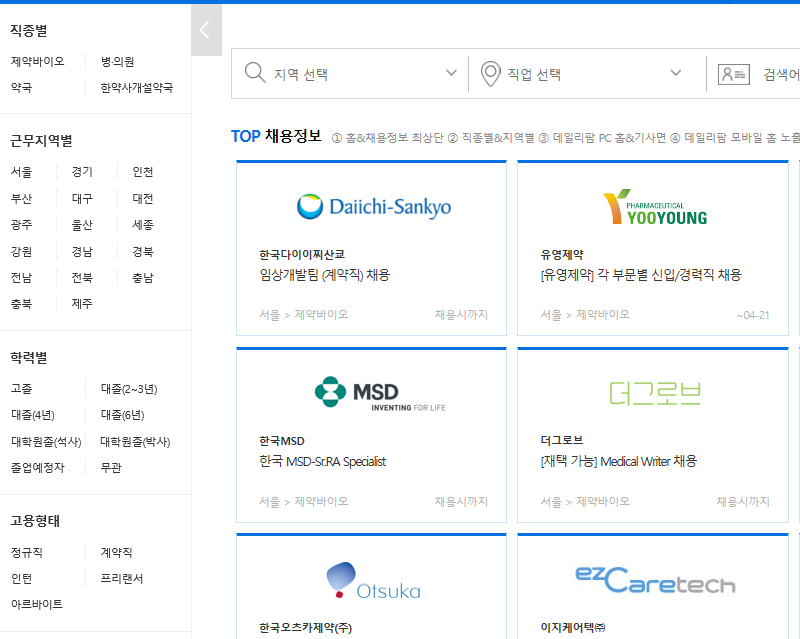
Task: Filter by 프리랜서 employment type
Action: tap(122, 579)
